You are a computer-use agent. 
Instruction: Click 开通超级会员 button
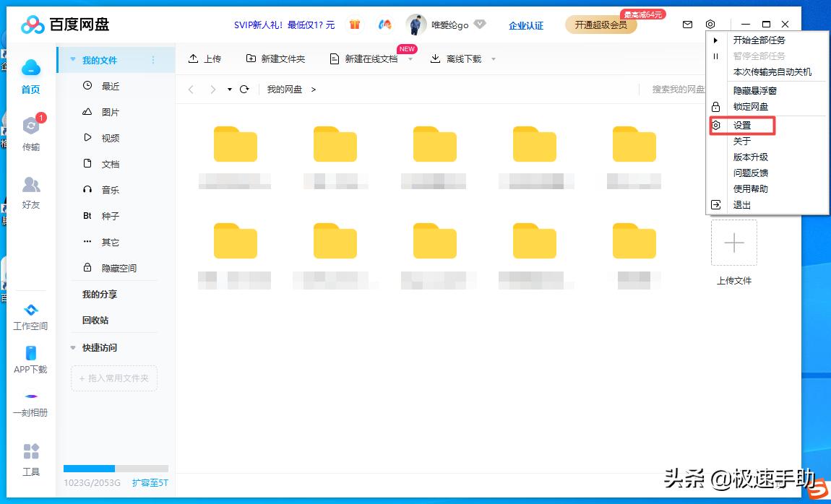(x=601, y=25)
